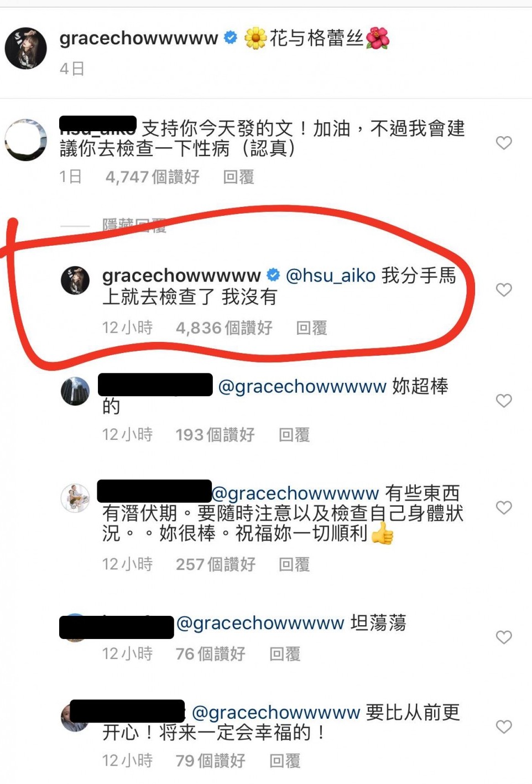Reply to the 193-like comment
The width and height of the screenshot is (532, 784).
pos(294,435)
